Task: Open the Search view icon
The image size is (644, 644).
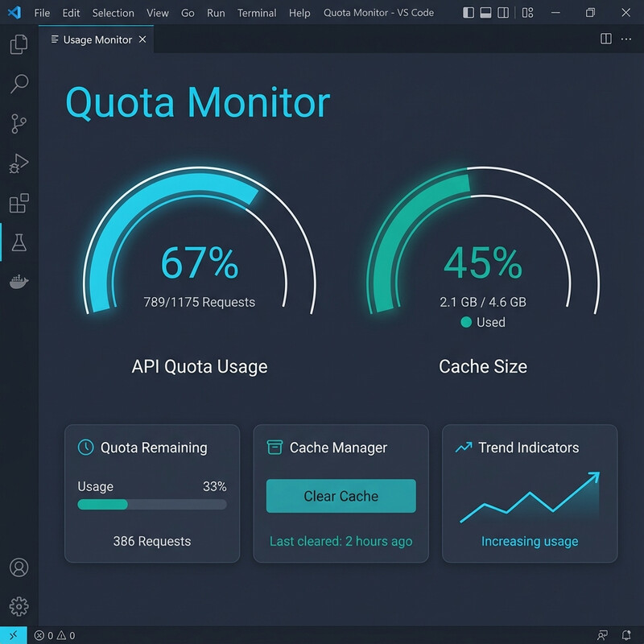Action: (x=19, y=84)
